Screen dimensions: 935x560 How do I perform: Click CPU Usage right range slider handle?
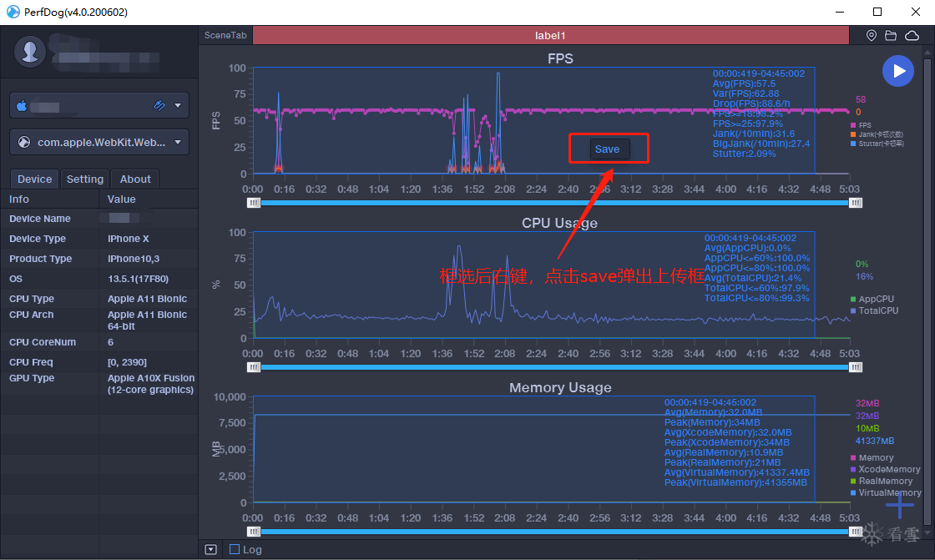855,367
